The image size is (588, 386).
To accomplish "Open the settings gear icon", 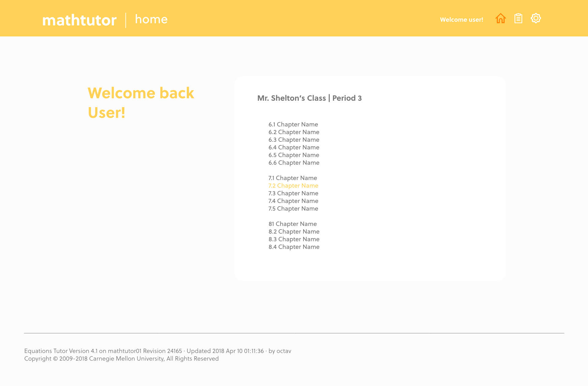I will point(536,18).
